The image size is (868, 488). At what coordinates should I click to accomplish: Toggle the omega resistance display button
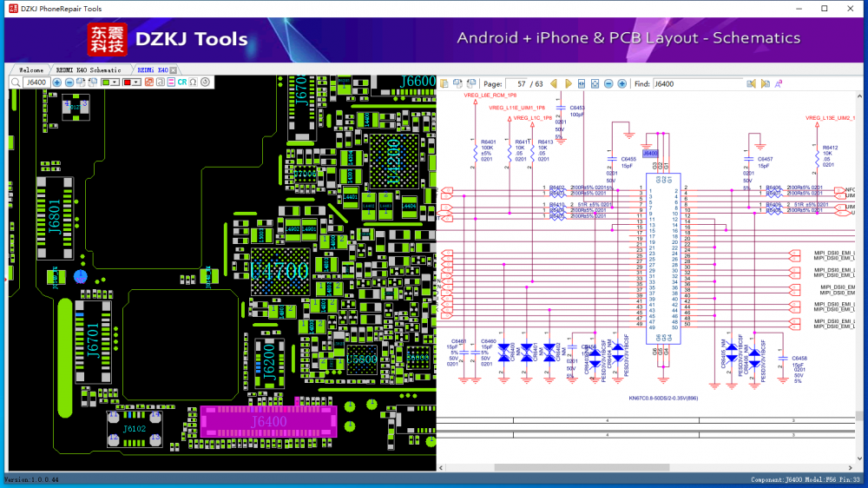[193, 82]
